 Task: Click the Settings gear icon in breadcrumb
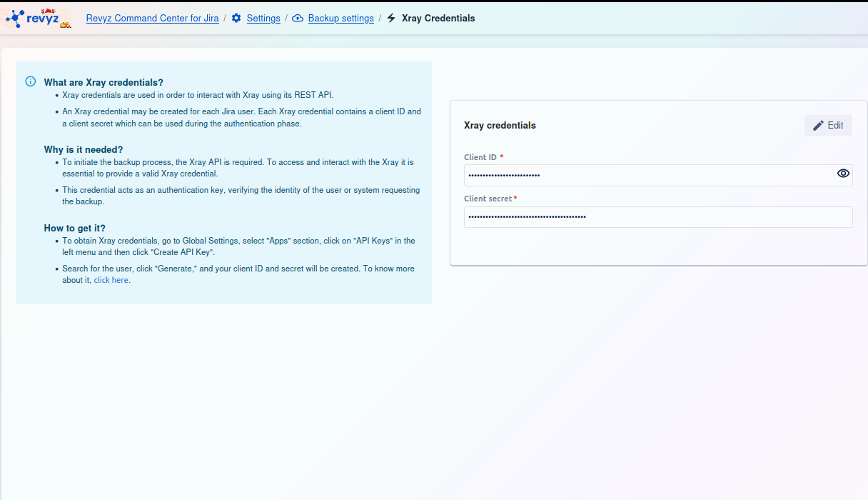(x=236, y=18)
